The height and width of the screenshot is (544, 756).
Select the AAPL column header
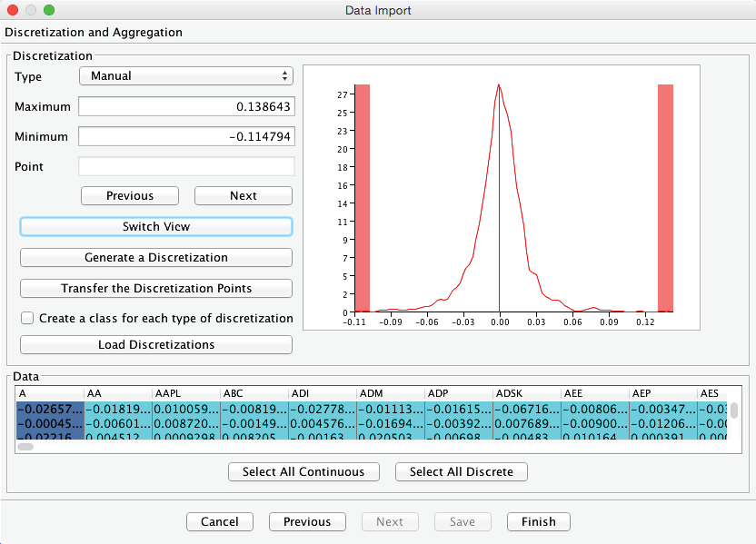[x=186, y=392]
